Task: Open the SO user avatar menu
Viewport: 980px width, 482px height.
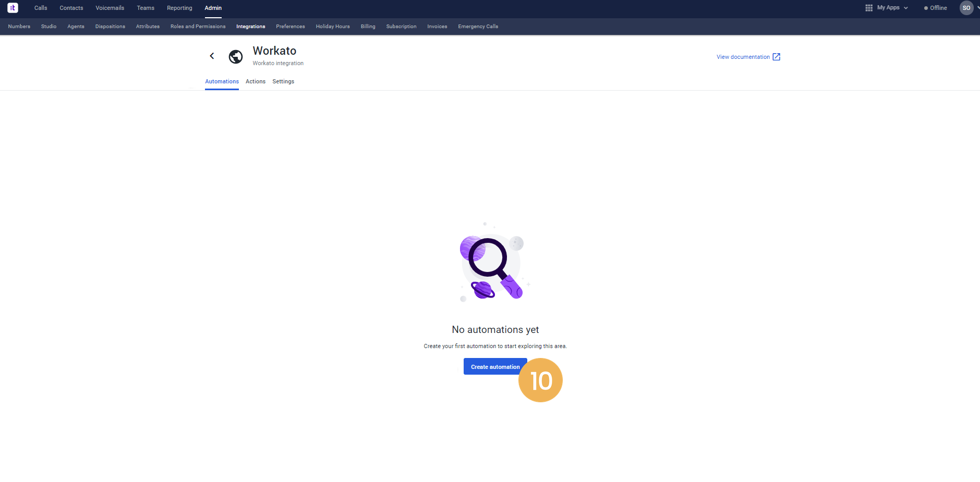Action: click(x=966, y=8)
